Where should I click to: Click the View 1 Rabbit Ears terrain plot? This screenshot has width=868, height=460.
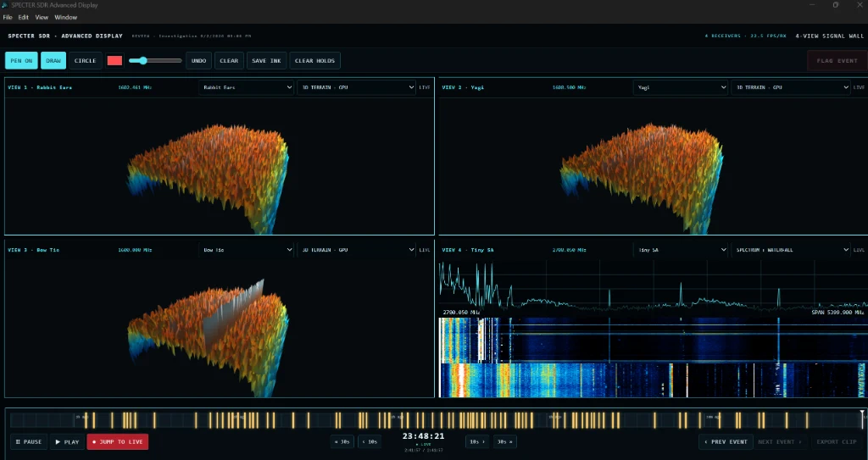(220, 165)
